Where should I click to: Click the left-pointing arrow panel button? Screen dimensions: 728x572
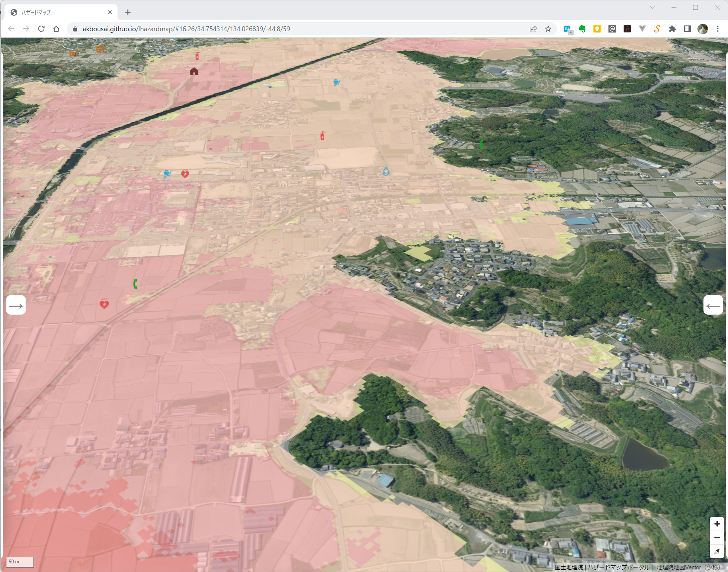coord(713,306)
